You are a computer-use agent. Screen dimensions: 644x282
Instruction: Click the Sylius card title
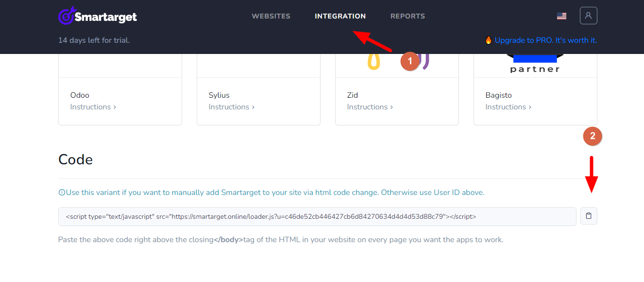[x=219, y=95]
